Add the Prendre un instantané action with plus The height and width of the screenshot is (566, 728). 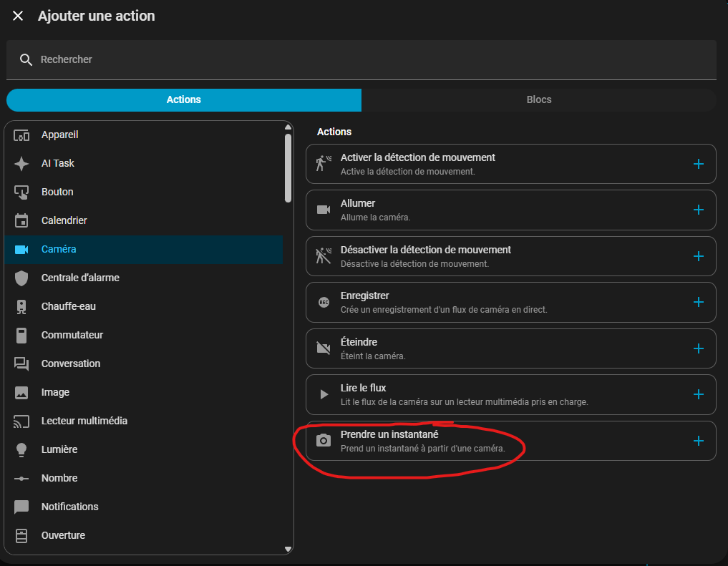[699, 440]
